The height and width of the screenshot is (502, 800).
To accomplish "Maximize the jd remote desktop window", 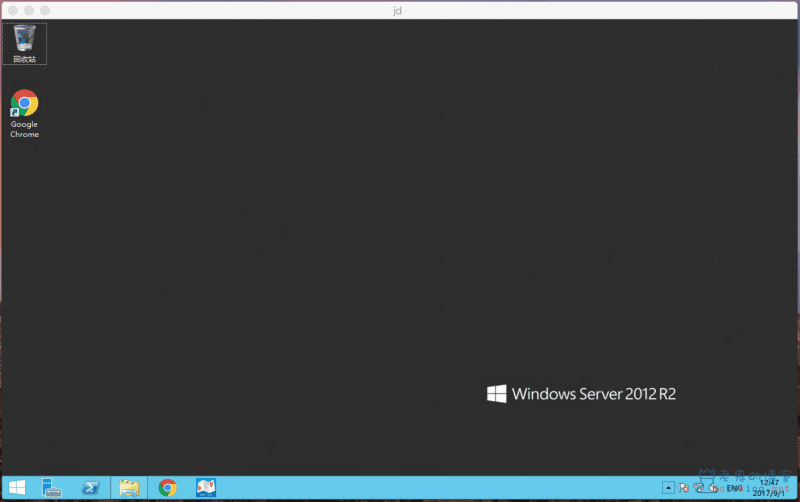I will pyautogui.click(x=45, y=10).
